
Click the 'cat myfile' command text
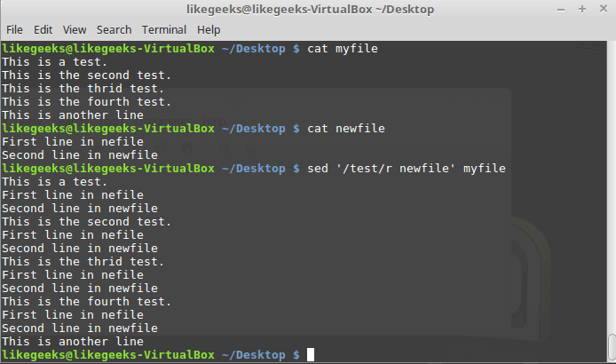(x=343, y=49)
